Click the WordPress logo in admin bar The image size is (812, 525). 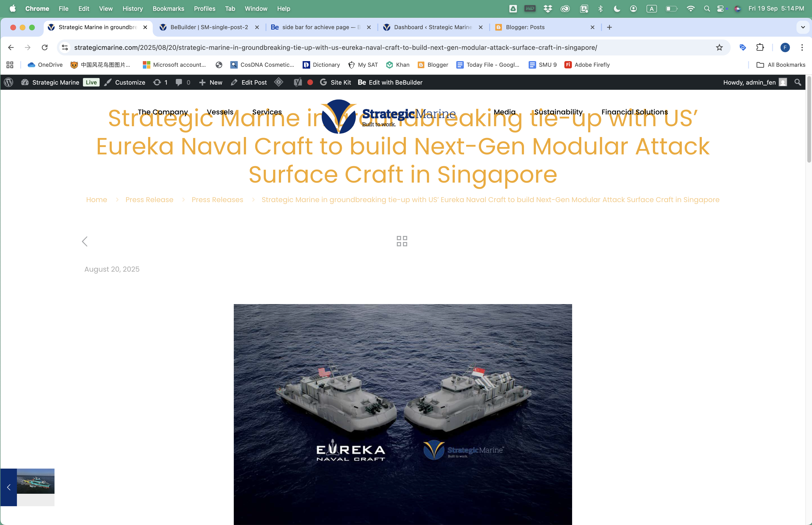[8, 82]
